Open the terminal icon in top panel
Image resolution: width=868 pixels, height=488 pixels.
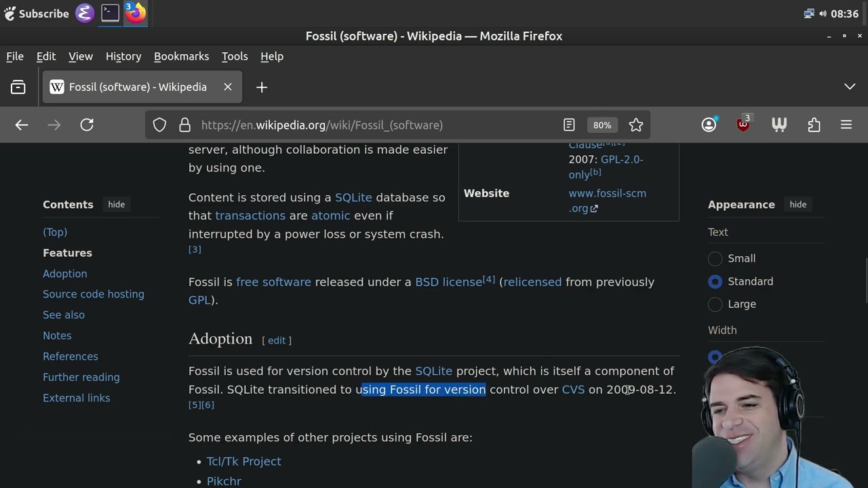[x=110, y=13]
